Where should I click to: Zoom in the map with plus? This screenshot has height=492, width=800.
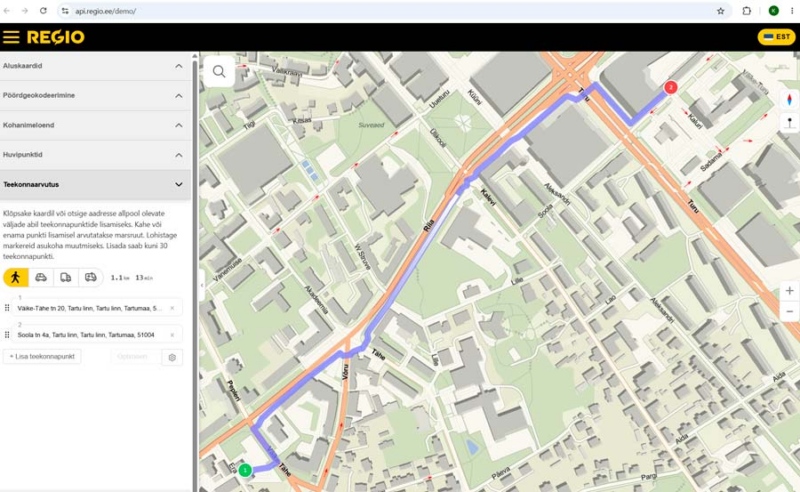tap(789, 290)
